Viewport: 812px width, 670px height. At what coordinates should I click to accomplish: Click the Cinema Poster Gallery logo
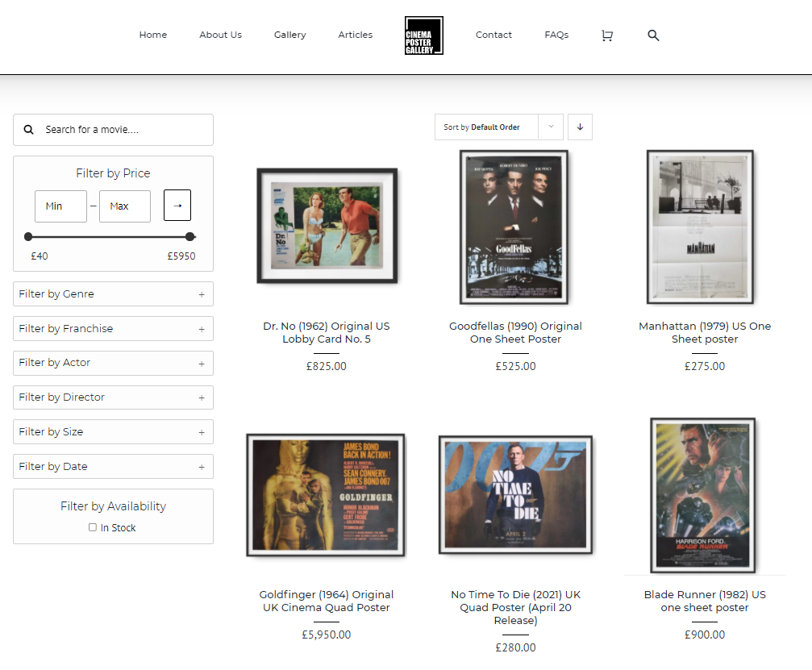click(423, 35)
